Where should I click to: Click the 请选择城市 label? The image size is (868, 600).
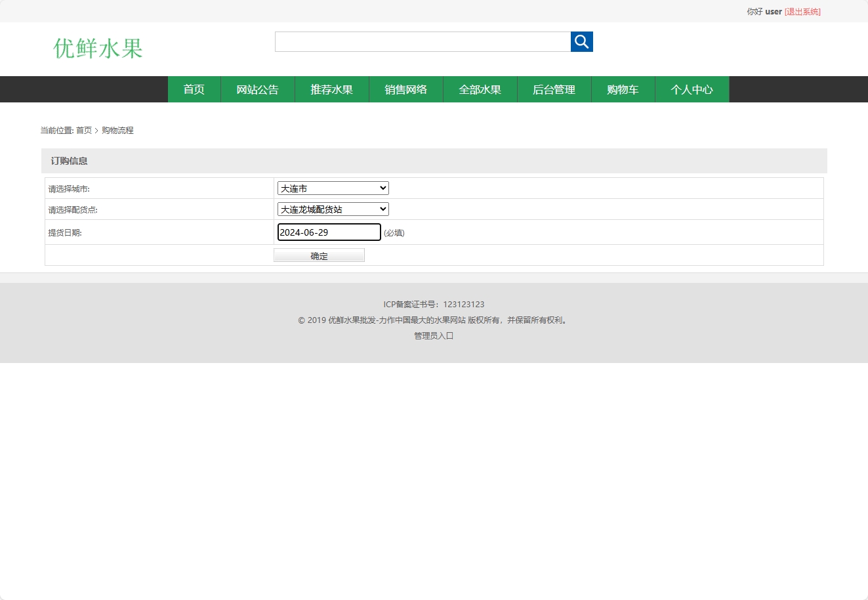(x=69, y=189)
